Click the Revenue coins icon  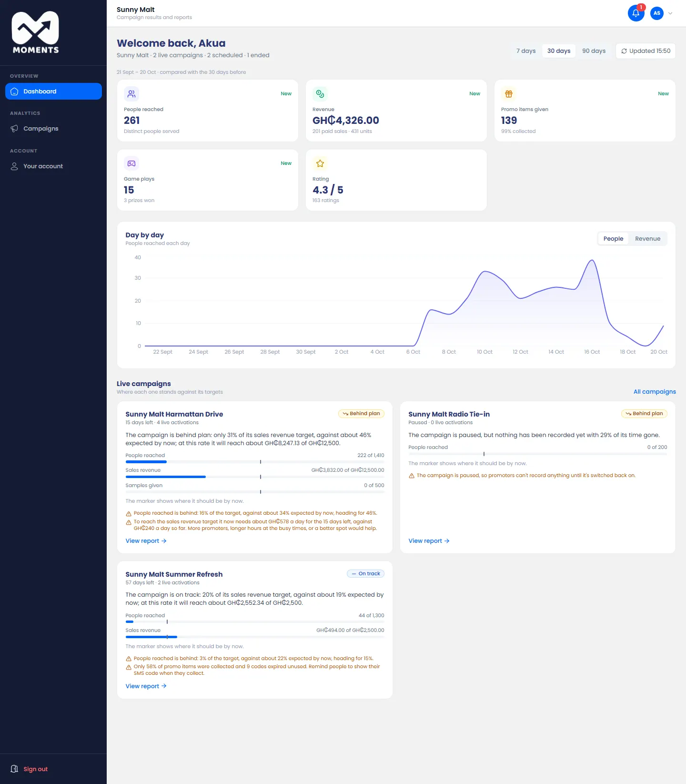click(320, 94)
